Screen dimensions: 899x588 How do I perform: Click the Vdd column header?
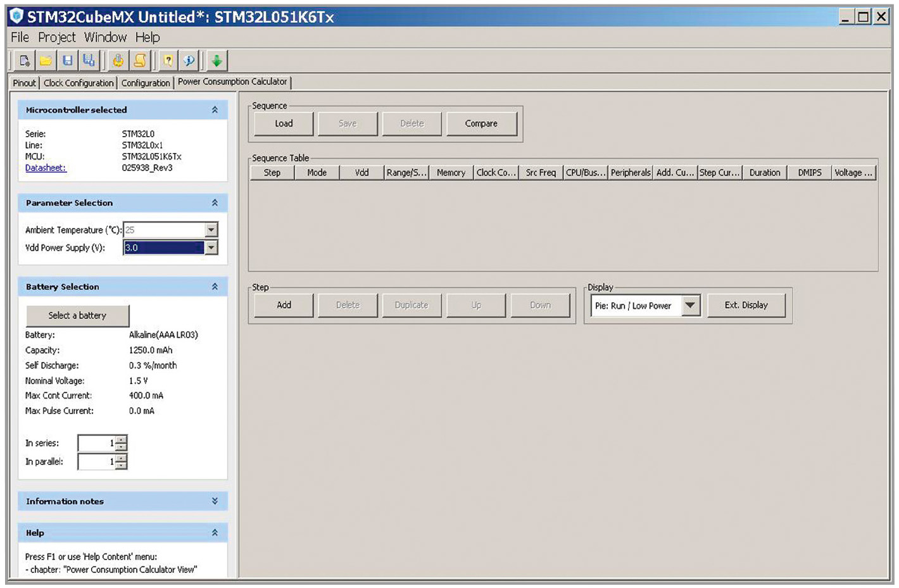(362, 173)
